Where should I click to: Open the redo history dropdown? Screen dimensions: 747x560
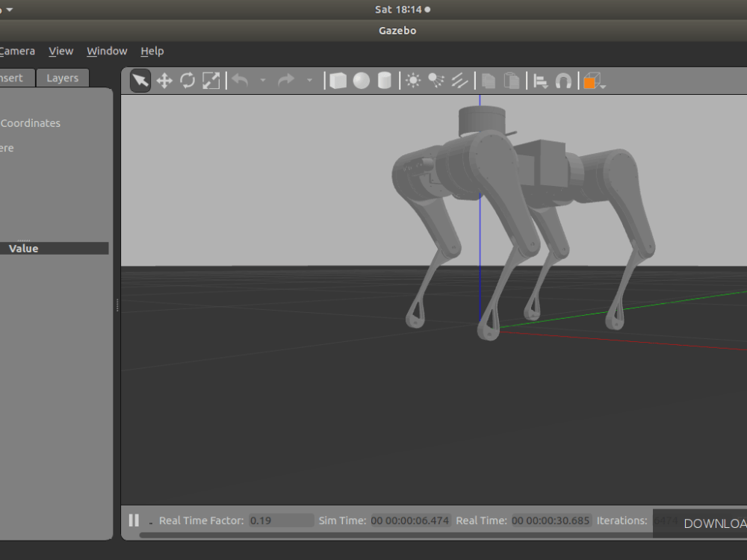point(311,80)
